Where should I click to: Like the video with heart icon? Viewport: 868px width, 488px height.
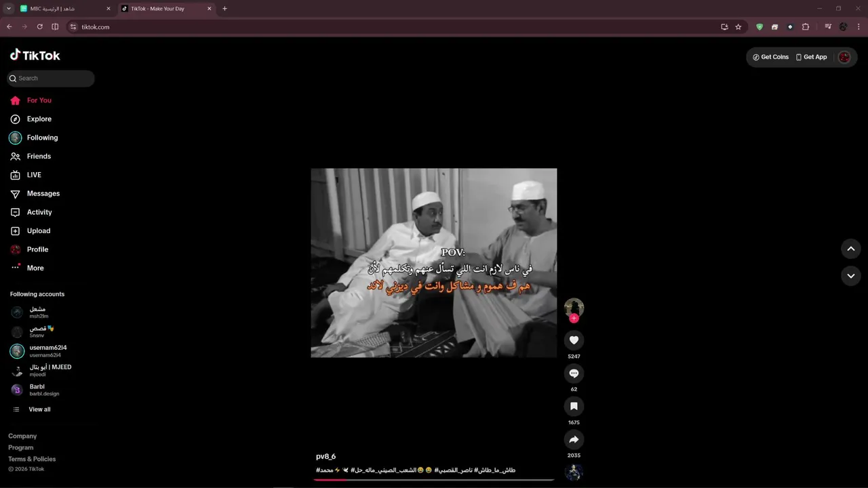(574, 340)
